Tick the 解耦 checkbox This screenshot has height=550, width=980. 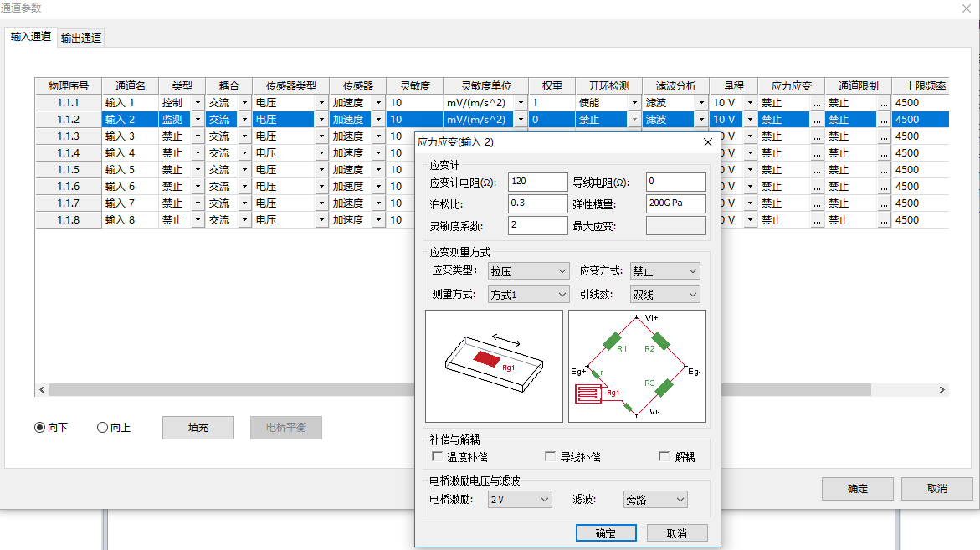664,457
